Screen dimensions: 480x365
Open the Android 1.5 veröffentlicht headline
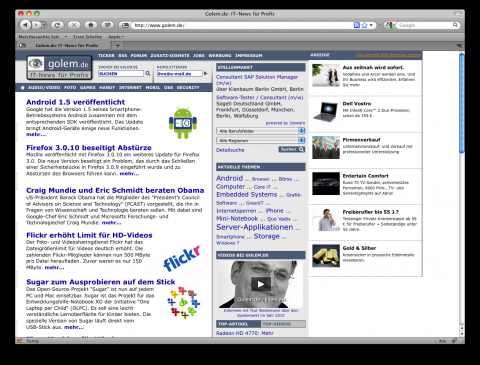[x=75, y=102]
